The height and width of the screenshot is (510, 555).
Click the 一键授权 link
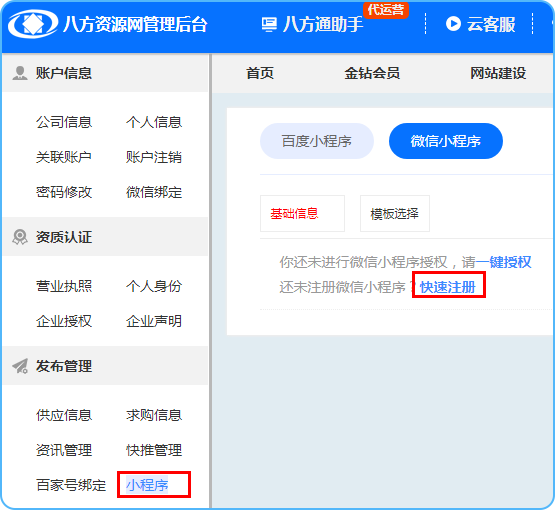(x=503, y=262)
